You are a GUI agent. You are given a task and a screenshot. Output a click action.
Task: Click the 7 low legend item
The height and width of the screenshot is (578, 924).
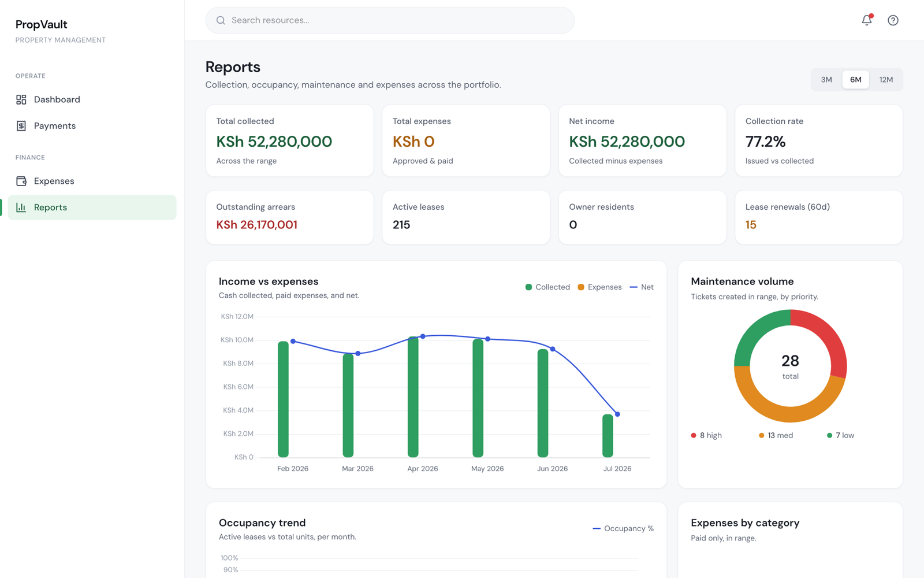pos(840,435)
